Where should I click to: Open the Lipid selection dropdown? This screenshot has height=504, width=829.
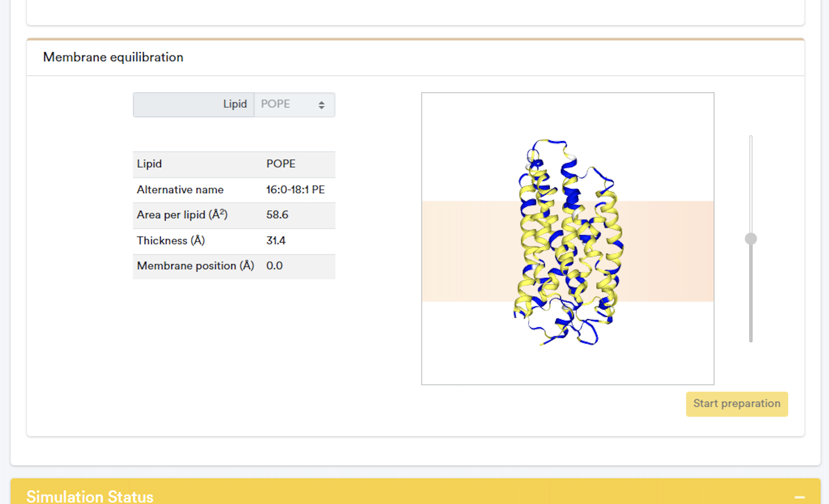(294, 104)
